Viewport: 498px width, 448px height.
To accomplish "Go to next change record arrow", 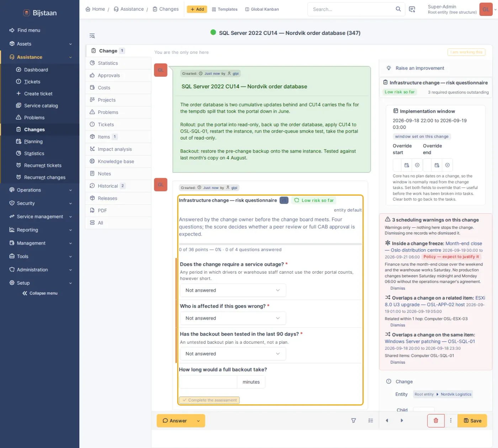I will tap(402, 421).
